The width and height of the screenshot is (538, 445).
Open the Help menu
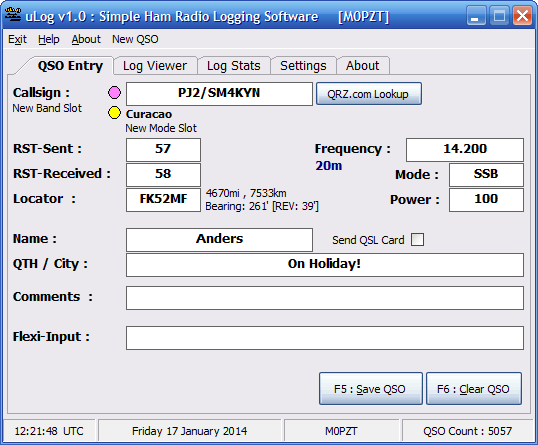(x=49, y=39)
